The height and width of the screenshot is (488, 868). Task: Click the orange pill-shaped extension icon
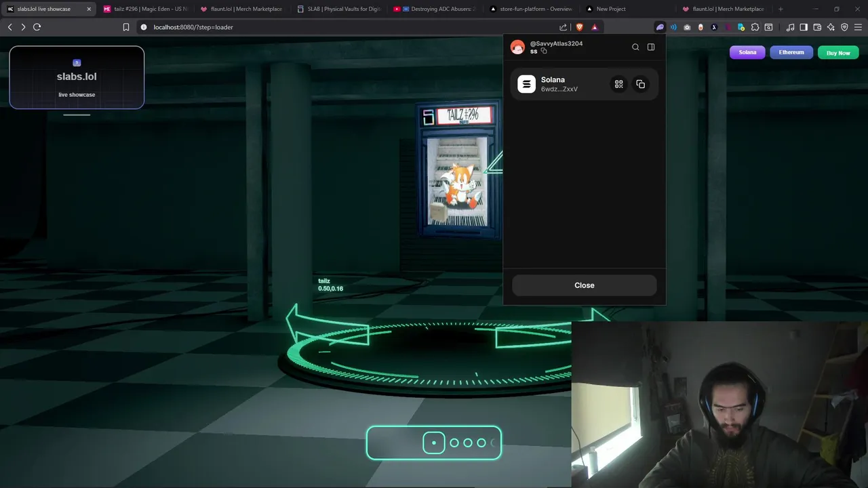tap(701, 27)
